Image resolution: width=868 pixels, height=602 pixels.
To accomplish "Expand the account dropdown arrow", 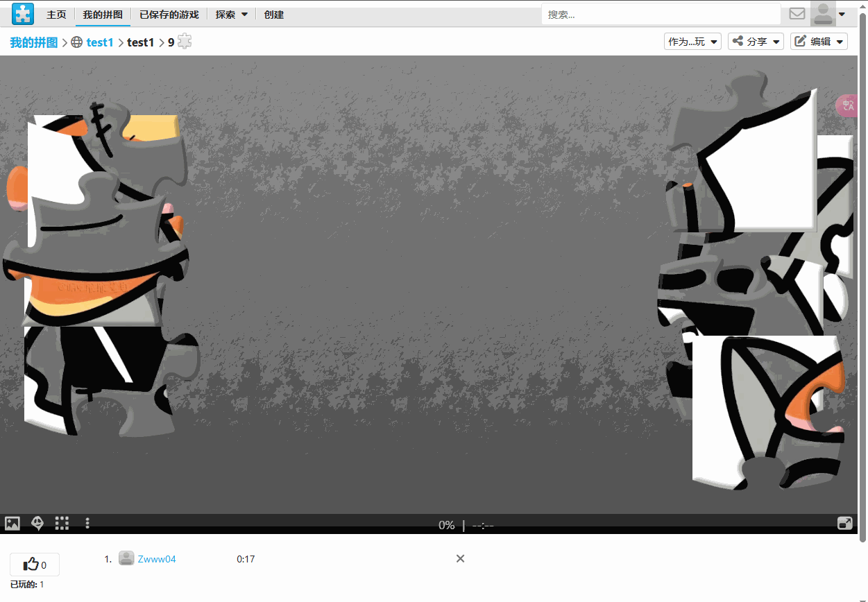I will point(842,14).
